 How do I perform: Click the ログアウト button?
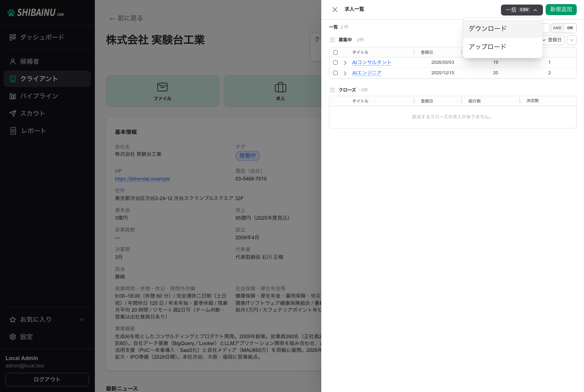[x=47, y=380]
